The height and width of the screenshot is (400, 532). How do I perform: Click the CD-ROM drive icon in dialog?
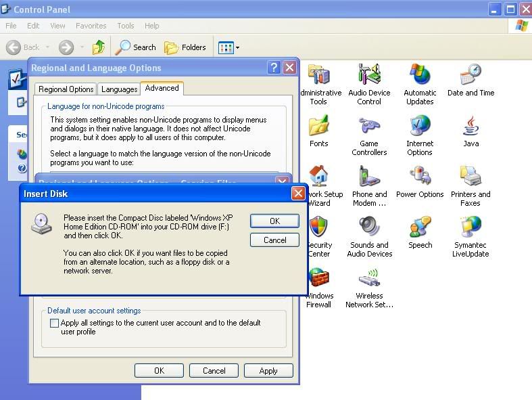click(41, 223)
